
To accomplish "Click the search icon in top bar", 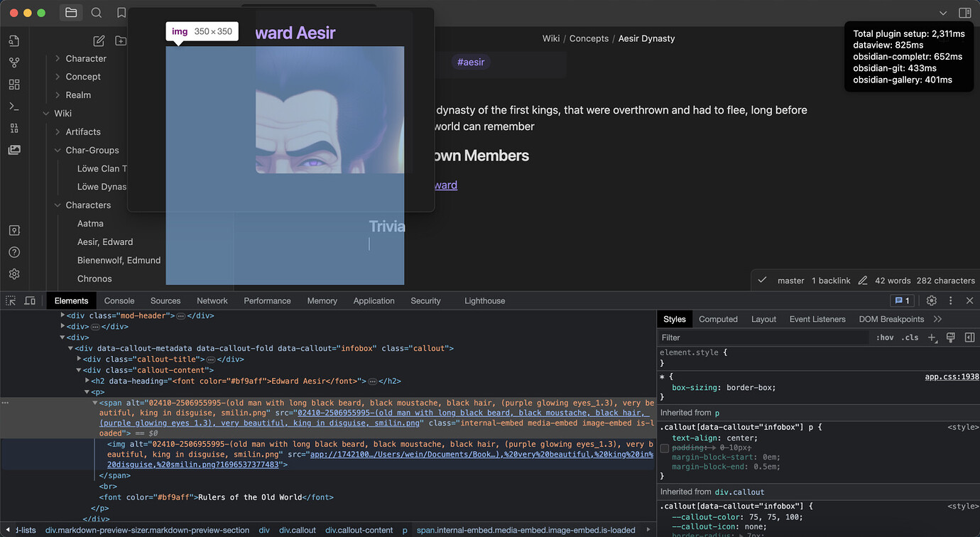I will click(x=97, y=13).
